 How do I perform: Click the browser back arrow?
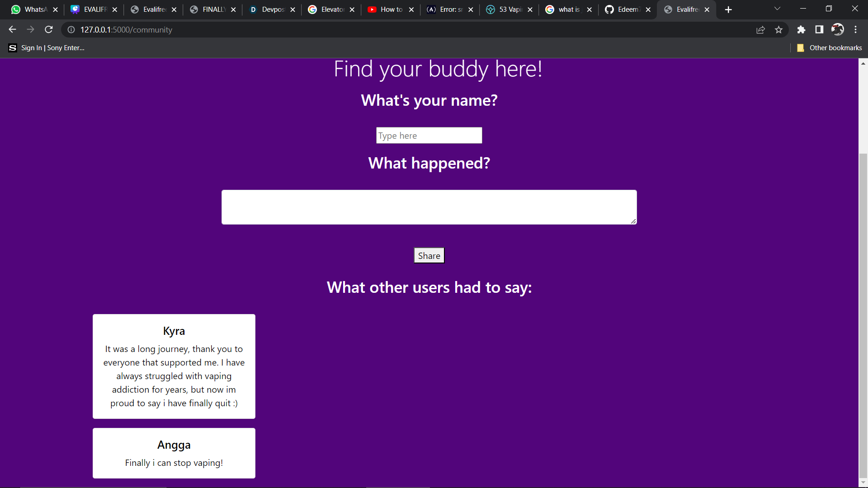pos(12,29)
